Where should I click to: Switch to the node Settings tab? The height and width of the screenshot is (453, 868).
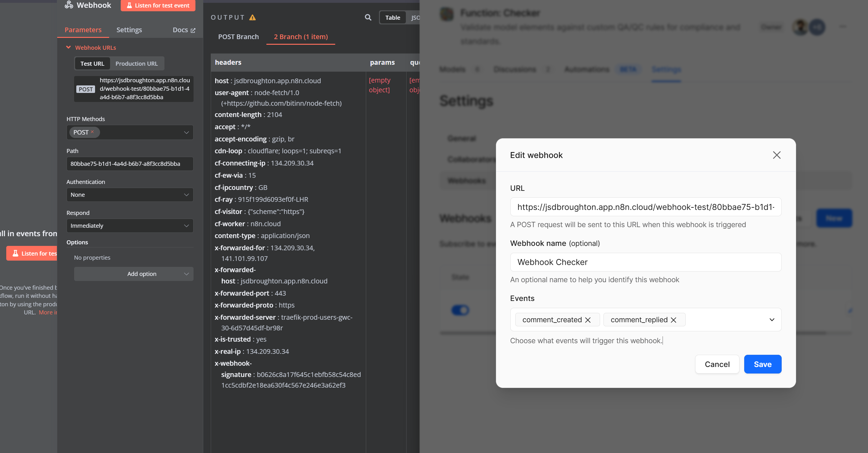coord(129,30)
